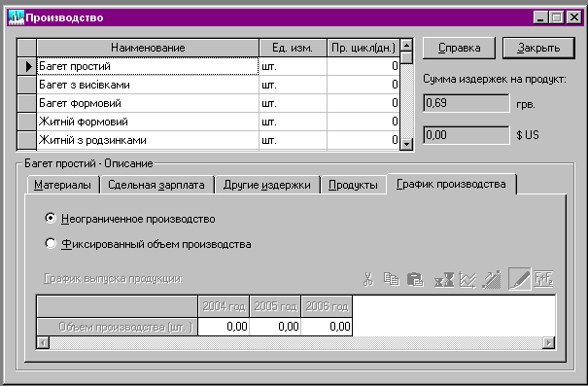
Task: Click the product list scrollbar thumb
Action: (406, 57)
